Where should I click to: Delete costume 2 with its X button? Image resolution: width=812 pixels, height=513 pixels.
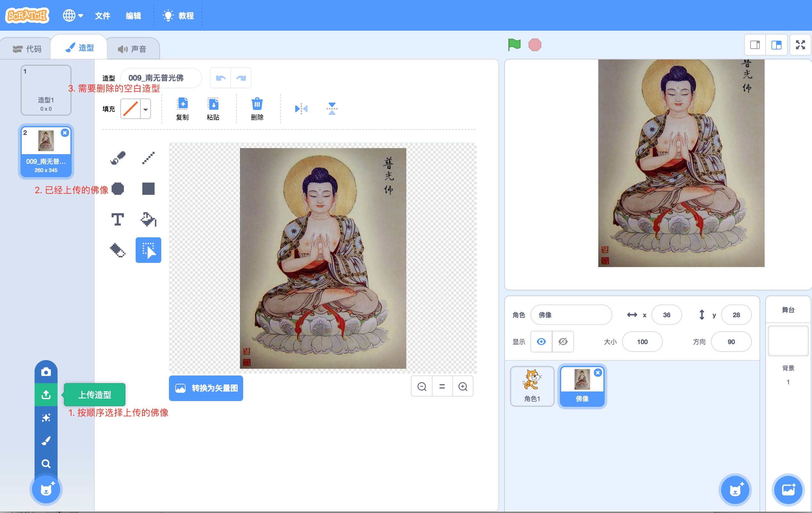(x=65, y=133)
